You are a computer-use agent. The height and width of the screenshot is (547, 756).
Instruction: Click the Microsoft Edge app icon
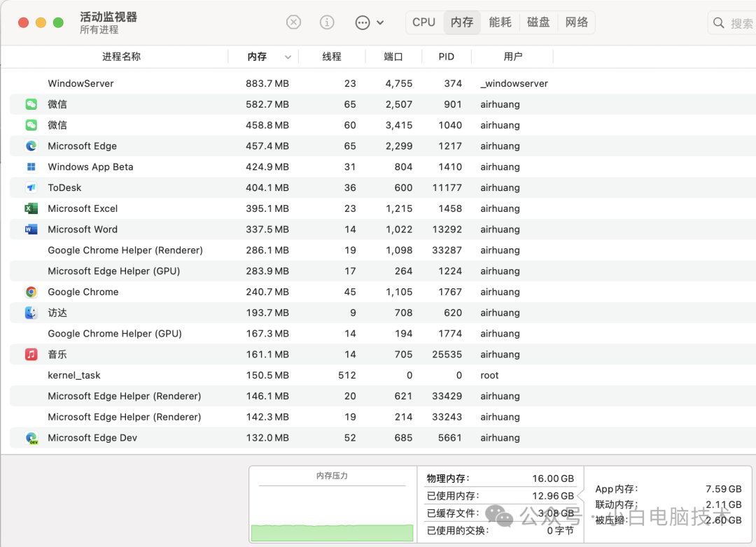pos(31,146)
